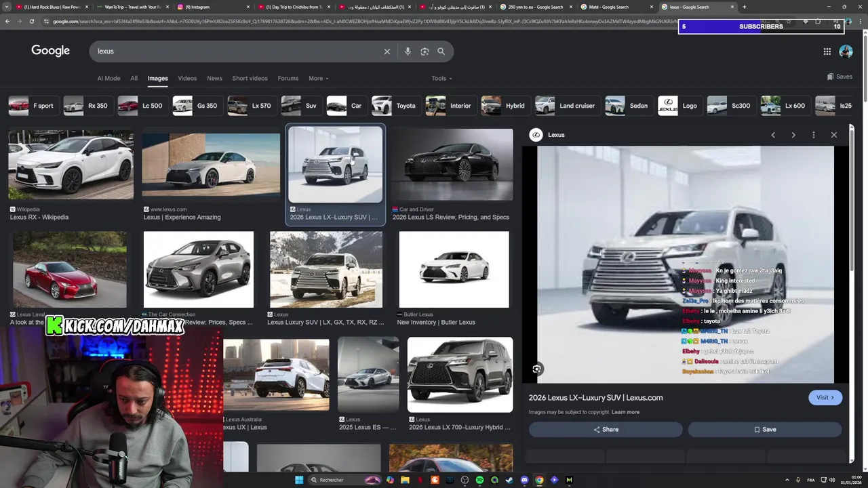868x488 pixels.
Task: Save the previewed Lexus LX image
Action: (x=765, y=429)
